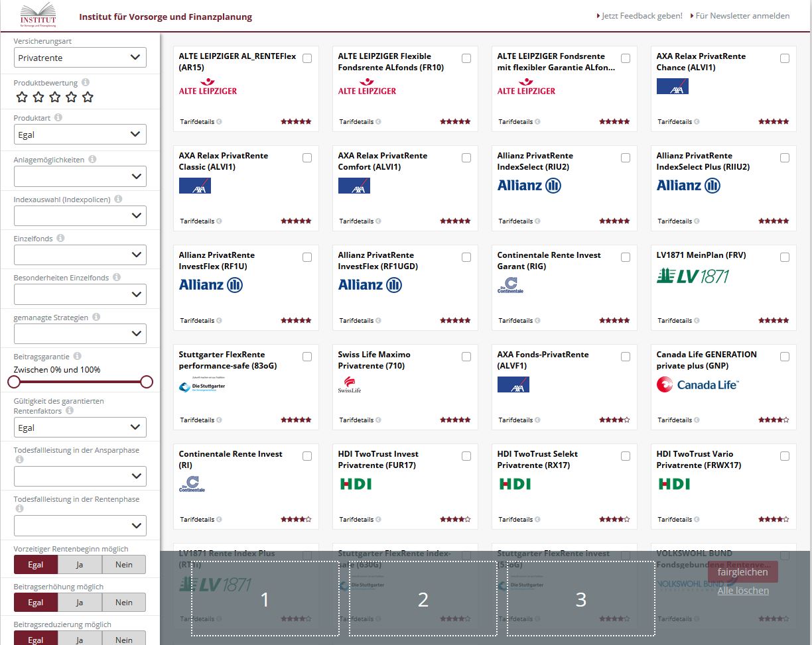Click info icon next to Beitragsgarantie
The width and height of the screenshot is (812, 645).
77,356
